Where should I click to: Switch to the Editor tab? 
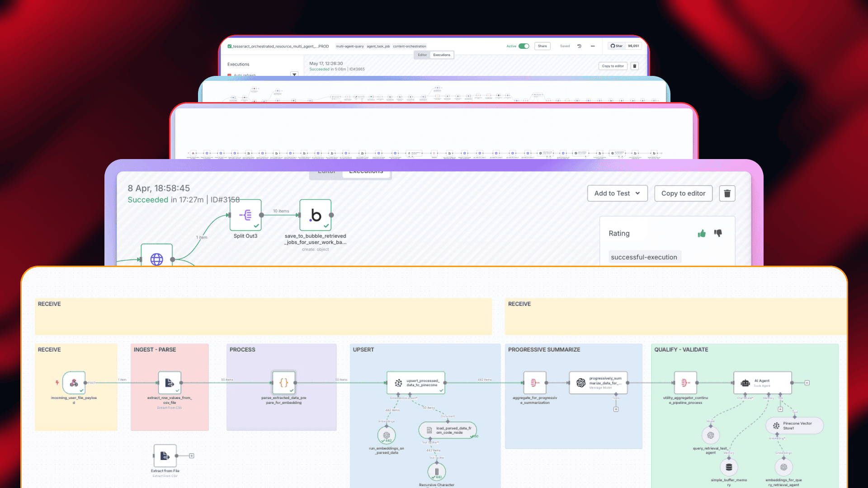(422, 55)
